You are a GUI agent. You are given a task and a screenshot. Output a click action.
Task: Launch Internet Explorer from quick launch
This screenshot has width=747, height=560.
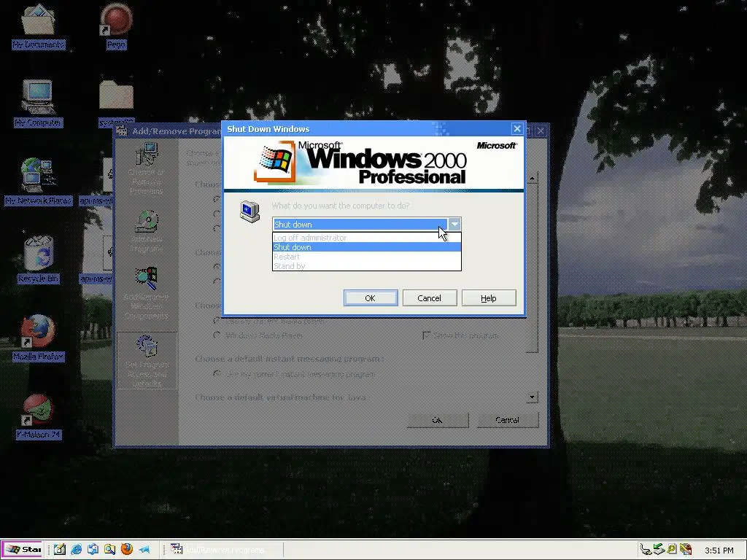point(76,550)
